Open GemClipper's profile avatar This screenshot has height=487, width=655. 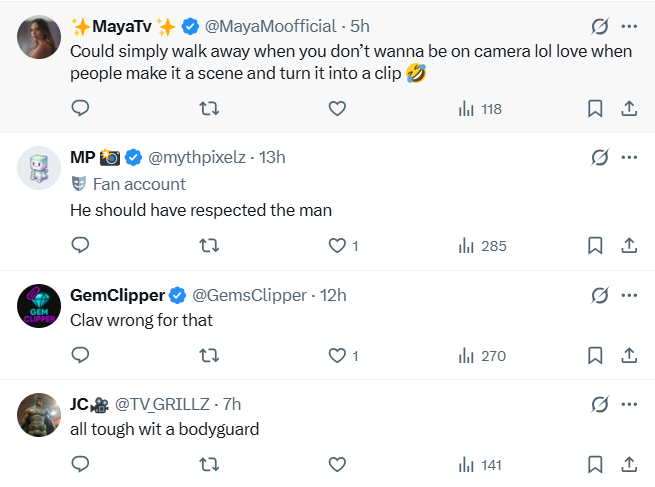pyautogui.click(x=39, y=306)
